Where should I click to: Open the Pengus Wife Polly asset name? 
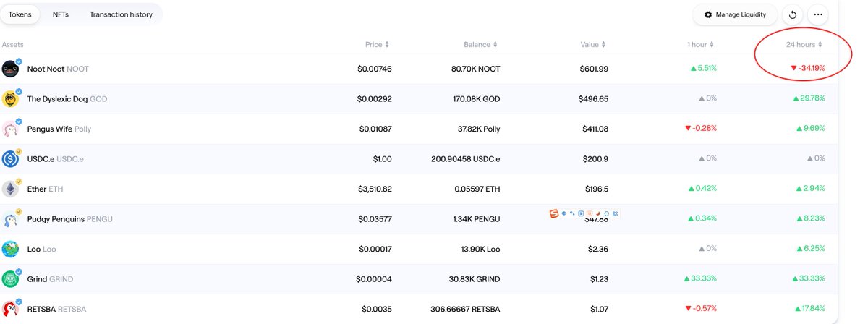pyautogui.click(x=59, y=129)
